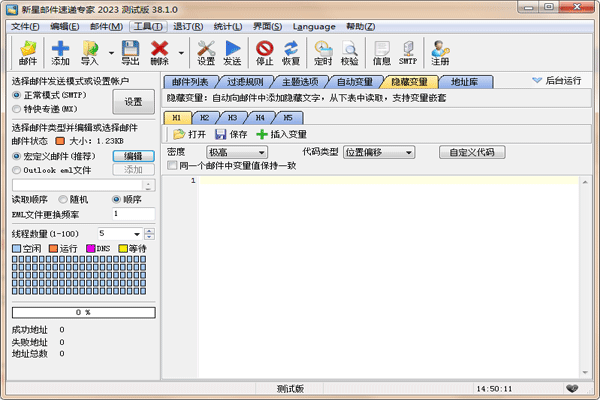Switch to the 过滤规则 tab
The width and height of the screenshot is (600, 400).
(246, 82)
